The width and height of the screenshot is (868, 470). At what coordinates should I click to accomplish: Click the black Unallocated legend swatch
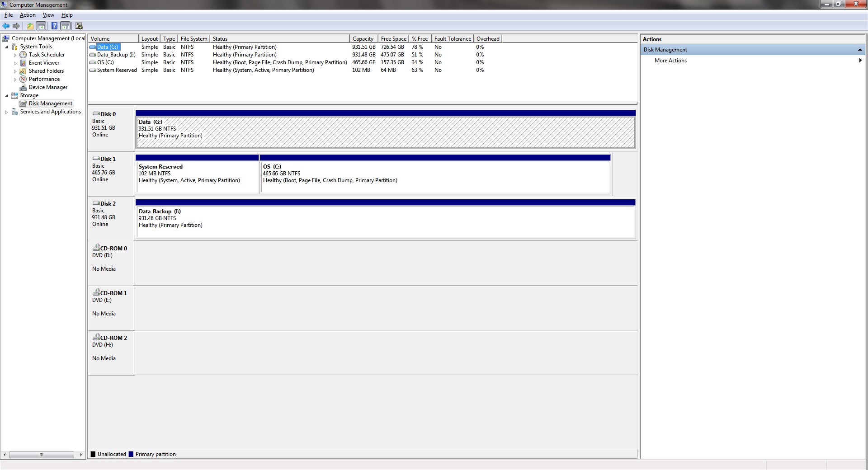(93, 454)
